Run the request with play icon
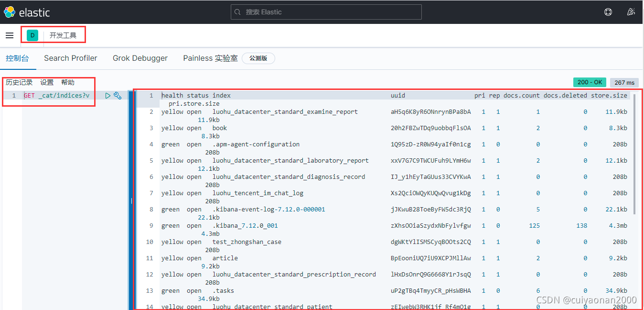This screenshot has height=310, width=644. tap(108, 96)
